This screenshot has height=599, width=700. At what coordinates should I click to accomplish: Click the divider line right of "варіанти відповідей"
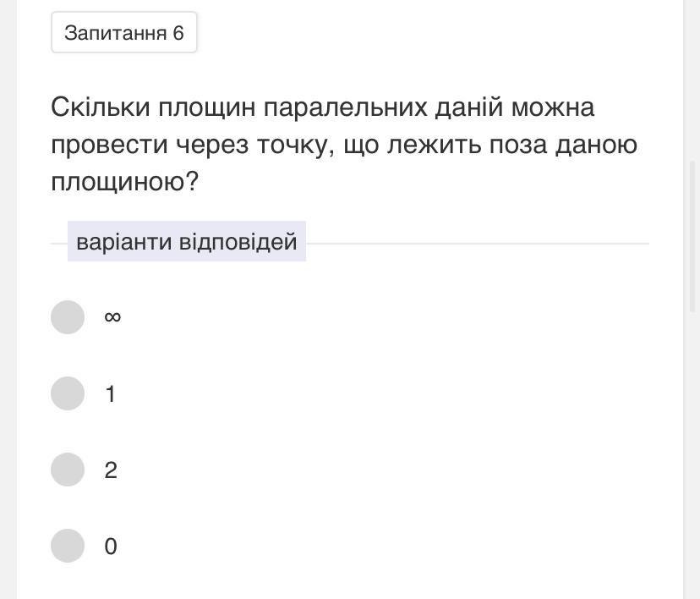[477, 244]
